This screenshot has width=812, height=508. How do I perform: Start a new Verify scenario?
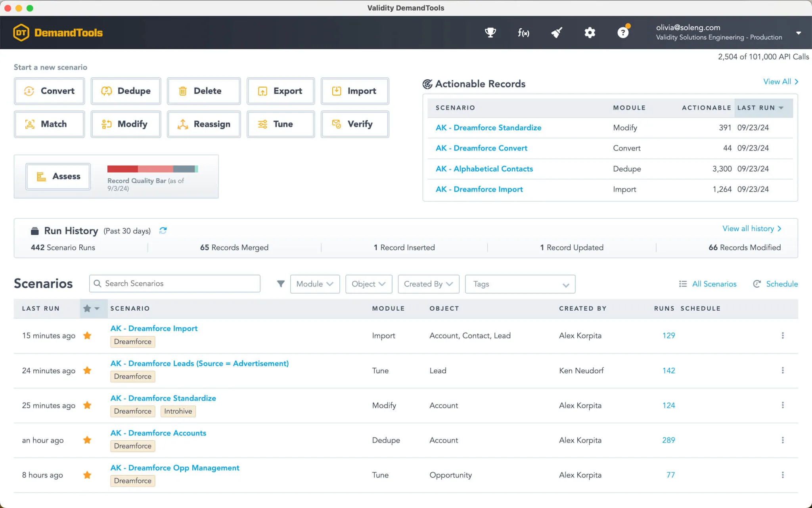point(355,124)
